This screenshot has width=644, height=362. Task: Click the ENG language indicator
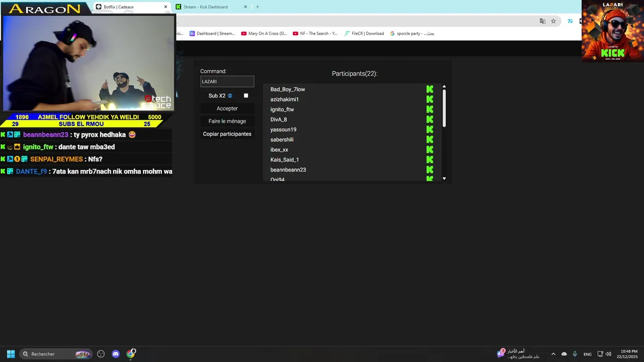coord(588,354)
